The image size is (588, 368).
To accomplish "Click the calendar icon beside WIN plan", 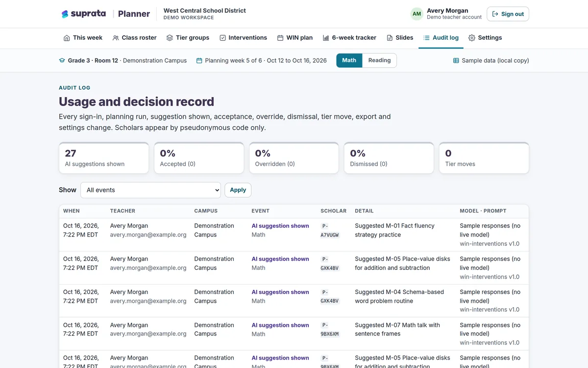I will (x=280, y=38).
